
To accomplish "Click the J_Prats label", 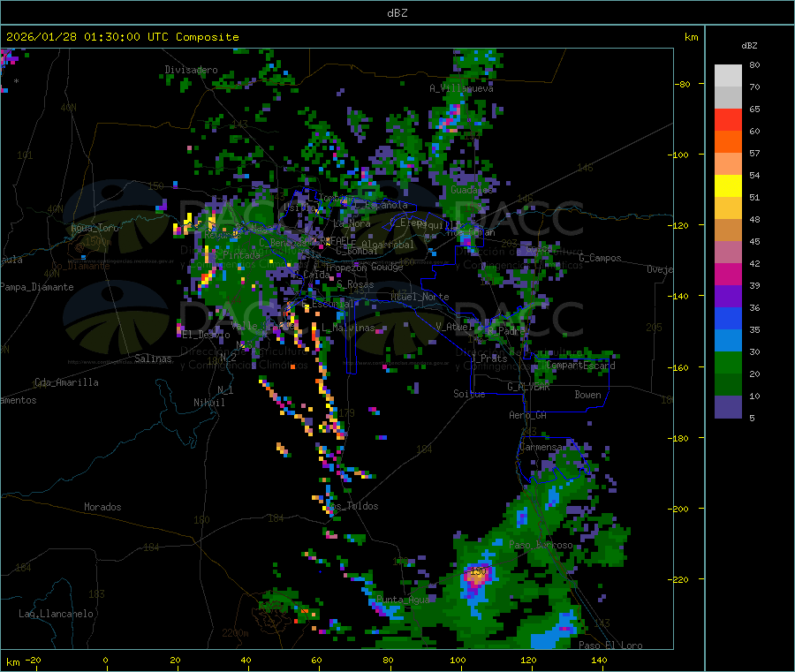I will pyautogui.click(x=489, y=359).
